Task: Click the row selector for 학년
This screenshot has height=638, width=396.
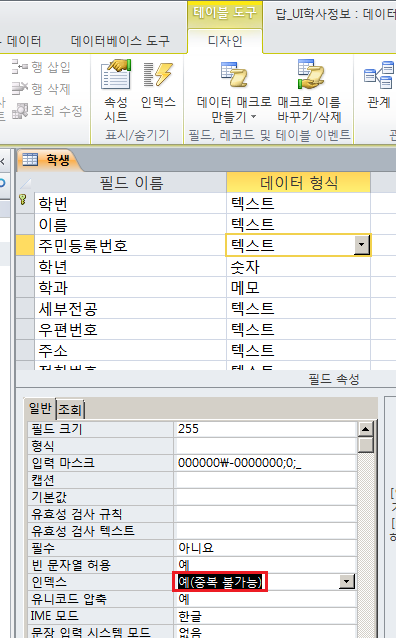Action: point(25,267)
